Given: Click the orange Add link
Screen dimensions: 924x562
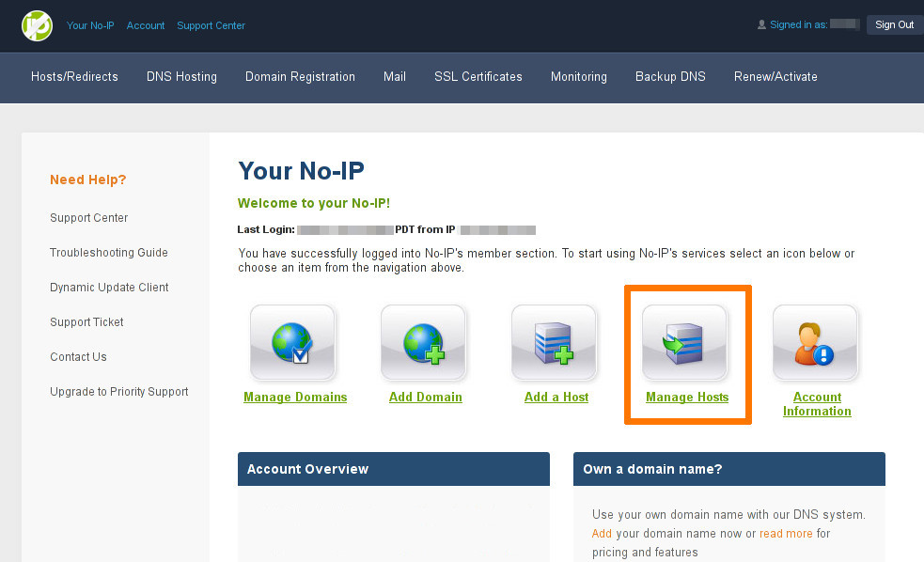Looking at the screenshot, I should [x=602, y=533].
